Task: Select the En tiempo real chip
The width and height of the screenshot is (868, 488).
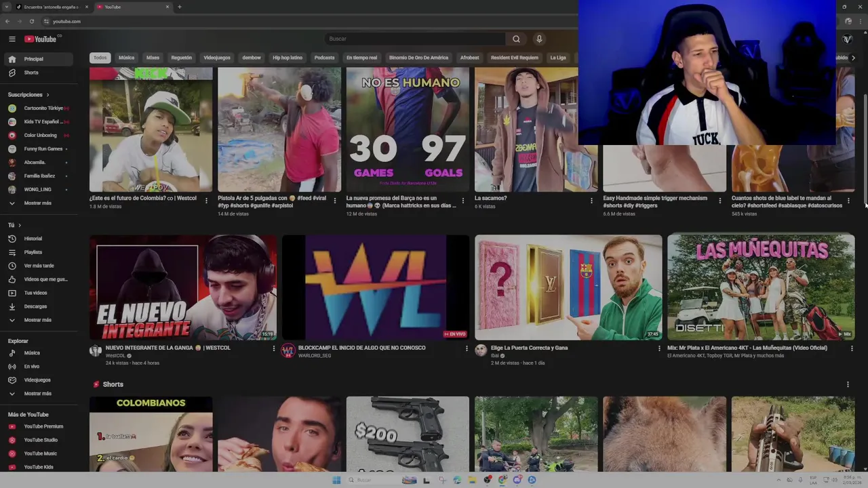Action: click(362, 58)
